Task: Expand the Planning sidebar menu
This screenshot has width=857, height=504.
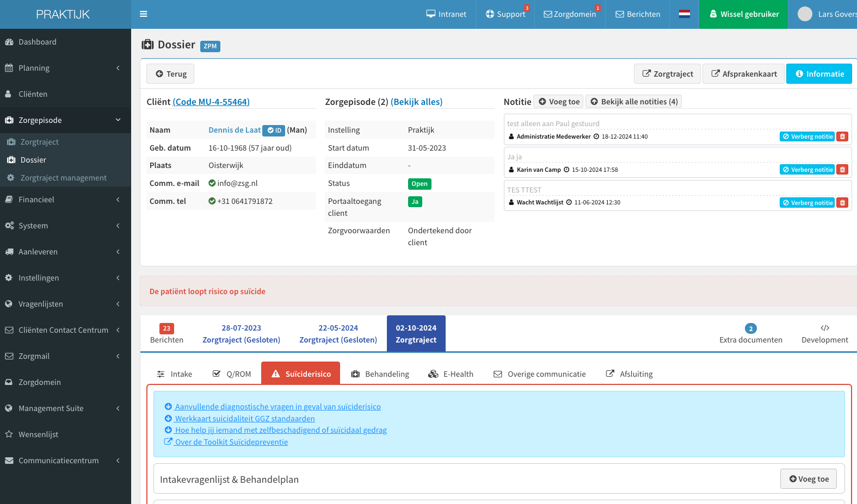Action: [x=65, y=68]
